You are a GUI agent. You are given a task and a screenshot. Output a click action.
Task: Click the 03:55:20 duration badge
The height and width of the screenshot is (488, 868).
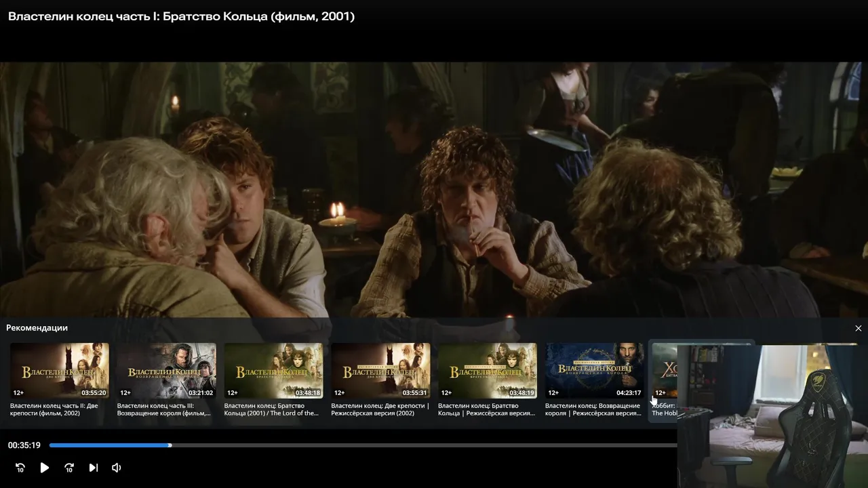coord(94,392)
